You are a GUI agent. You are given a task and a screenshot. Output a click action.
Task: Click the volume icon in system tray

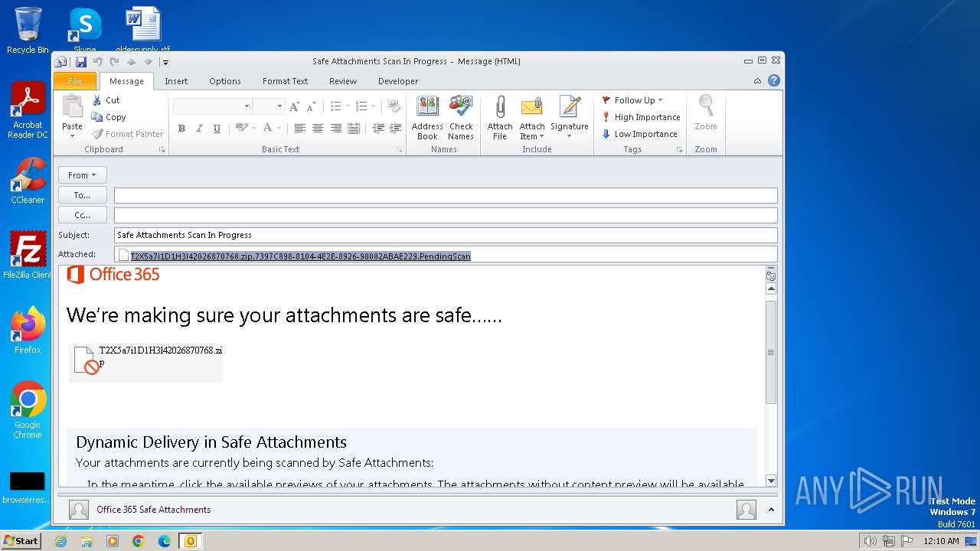tap(870, 541)
